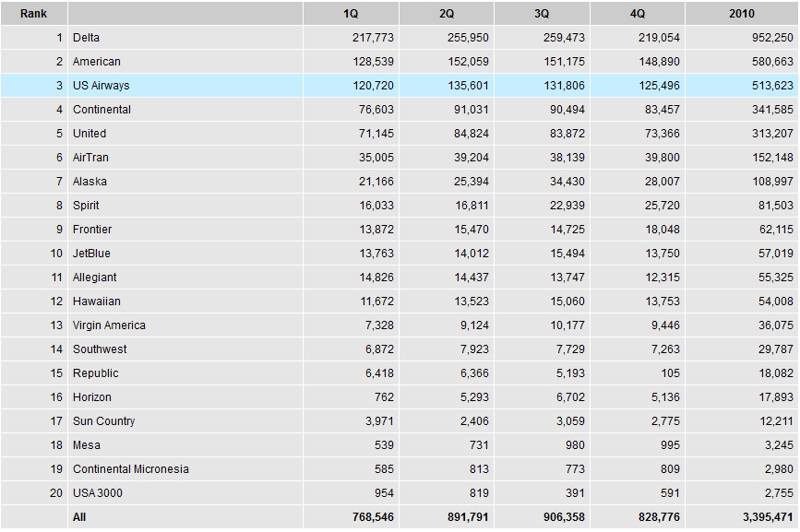
Task: Select the JetBlue row name
Action: coord(91,254)
